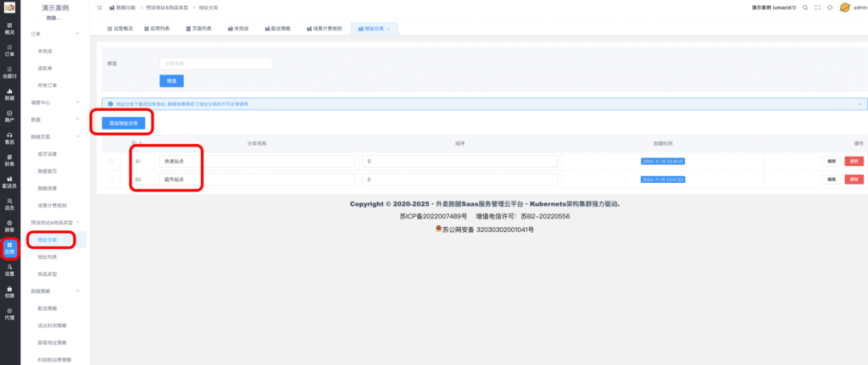This screenshot has width=868, height=365.
Task: Open 概况 in the dark left rail
Action: 9,29
